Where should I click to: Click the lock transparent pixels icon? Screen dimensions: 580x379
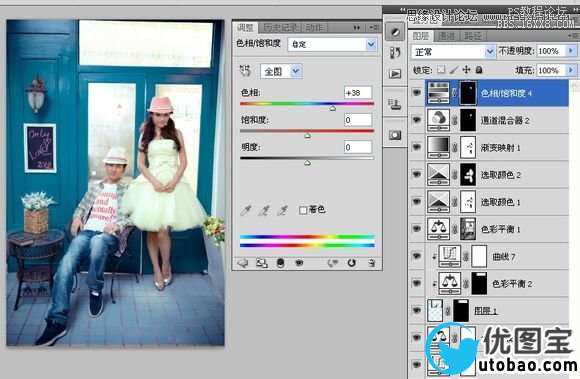(441, 70)
